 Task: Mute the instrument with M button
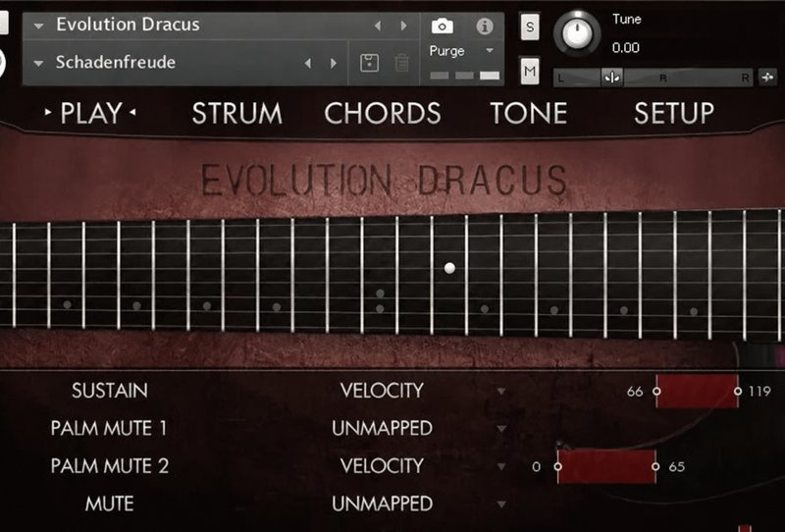pos(530,71)
